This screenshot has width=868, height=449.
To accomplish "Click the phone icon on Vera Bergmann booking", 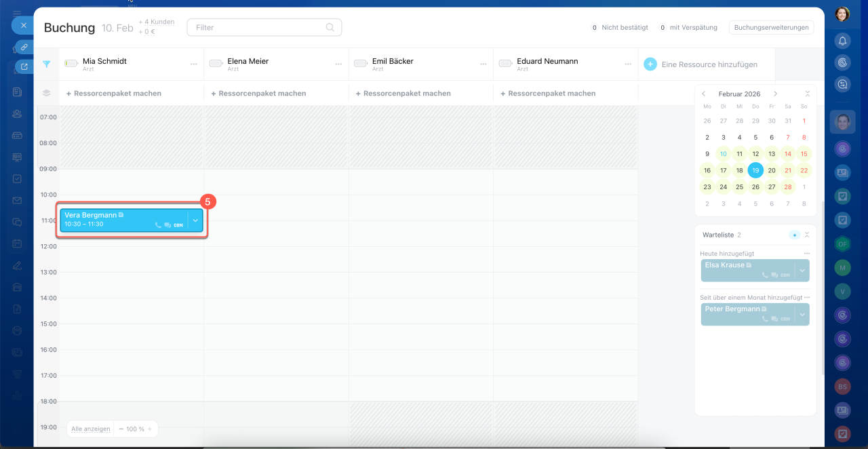I will [158, 224].
